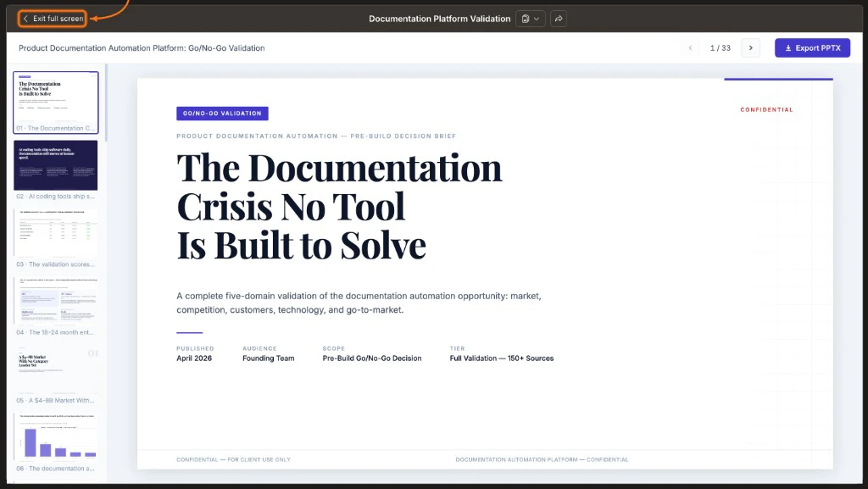Click the previous slide arrow

click(690, 48)
